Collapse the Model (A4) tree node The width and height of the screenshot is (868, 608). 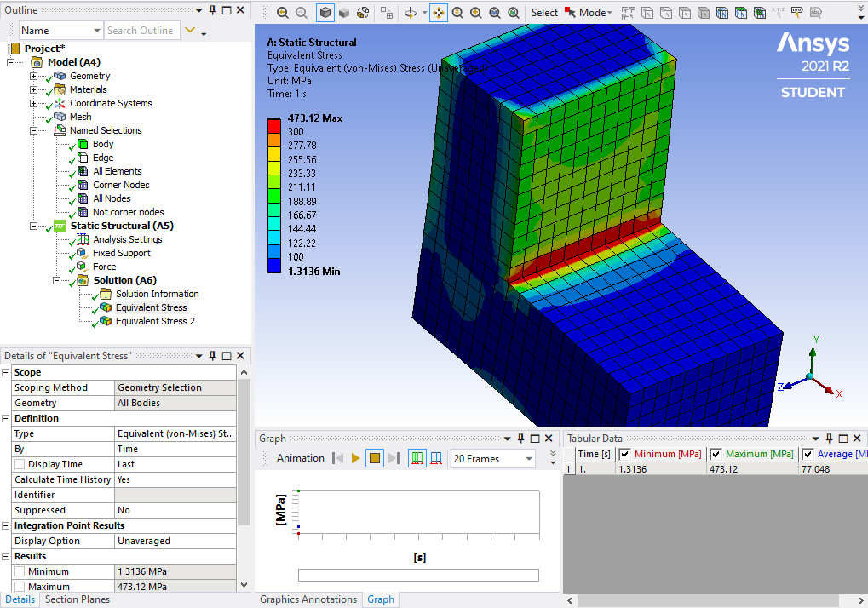(x=10, y=62)
